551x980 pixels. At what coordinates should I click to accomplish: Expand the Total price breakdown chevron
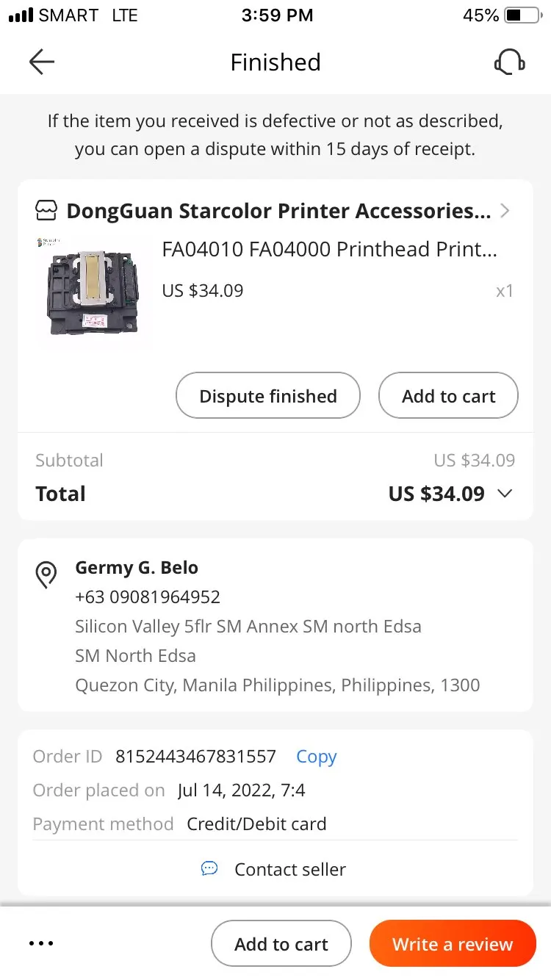pos(505,494)
